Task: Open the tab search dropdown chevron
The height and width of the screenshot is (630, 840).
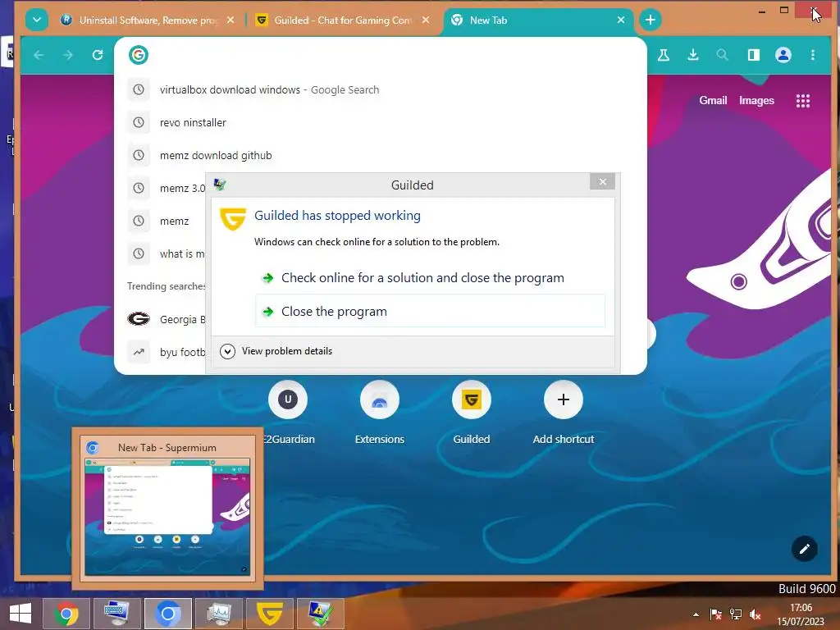Action: 36,21
